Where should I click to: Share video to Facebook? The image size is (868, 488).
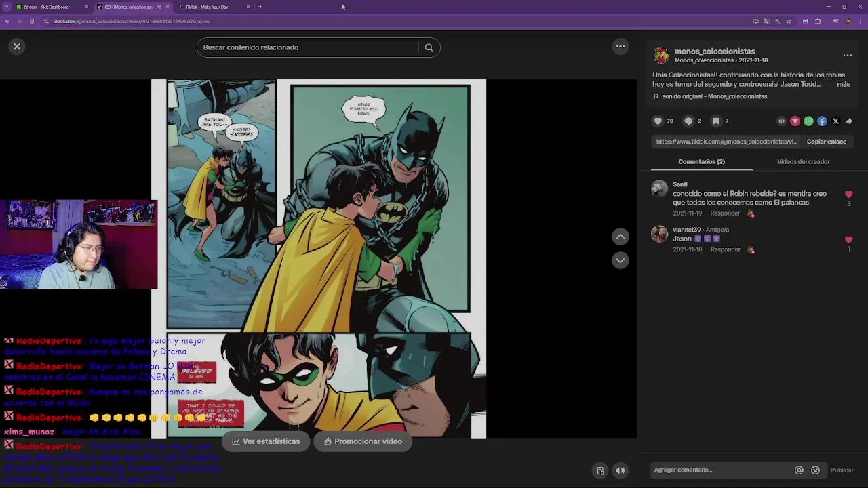pyautogui.click(x=822, y=121)
